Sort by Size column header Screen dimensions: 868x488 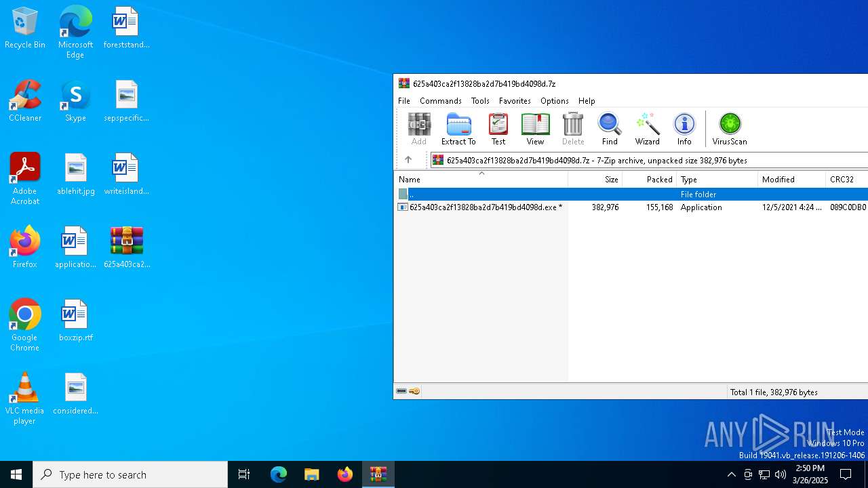(x=595, y=180)
